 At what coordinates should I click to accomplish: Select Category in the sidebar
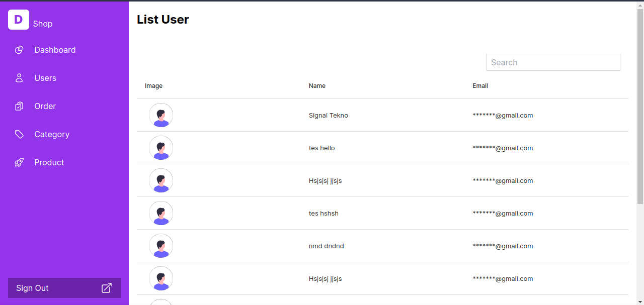[x=52, y=134]
